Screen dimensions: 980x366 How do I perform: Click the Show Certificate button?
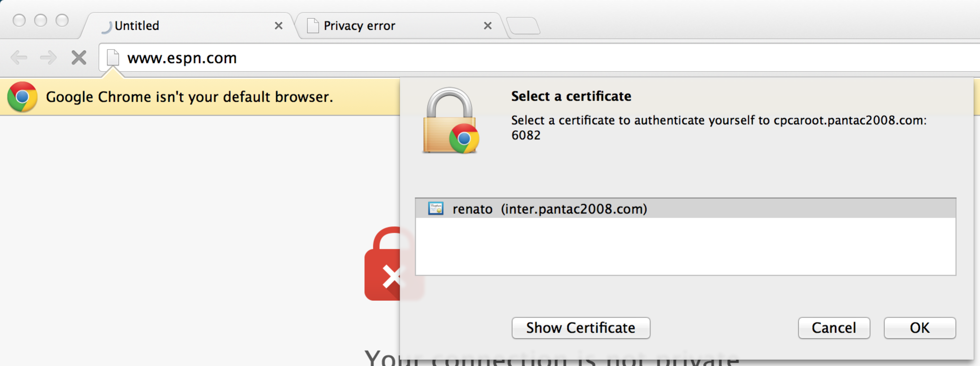tap(581, 328)
